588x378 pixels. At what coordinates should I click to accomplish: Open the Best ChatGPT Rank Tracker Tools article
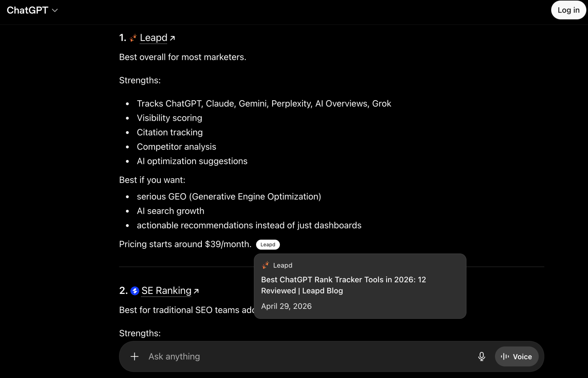coord(343,285)
